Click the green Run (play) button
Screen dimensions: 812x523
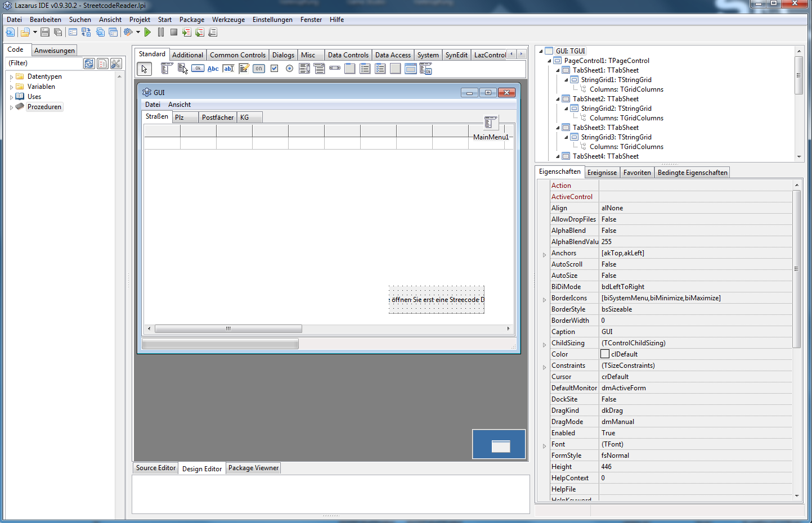tap(147, 33)
